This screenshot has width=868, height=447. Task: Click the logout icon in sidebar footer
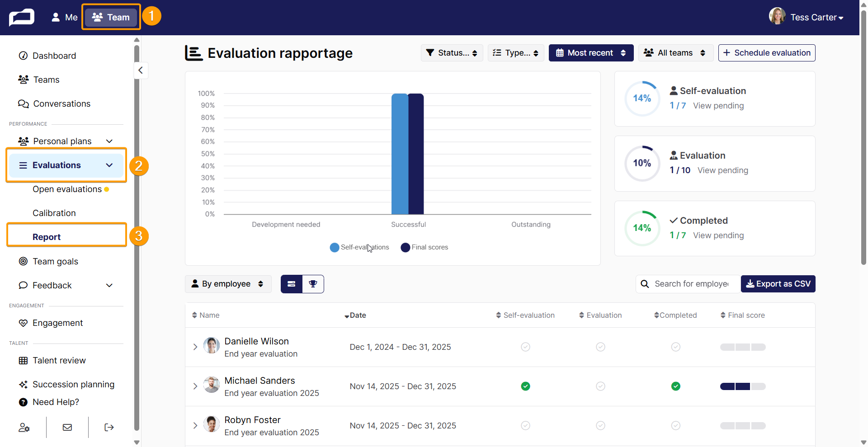109,428
